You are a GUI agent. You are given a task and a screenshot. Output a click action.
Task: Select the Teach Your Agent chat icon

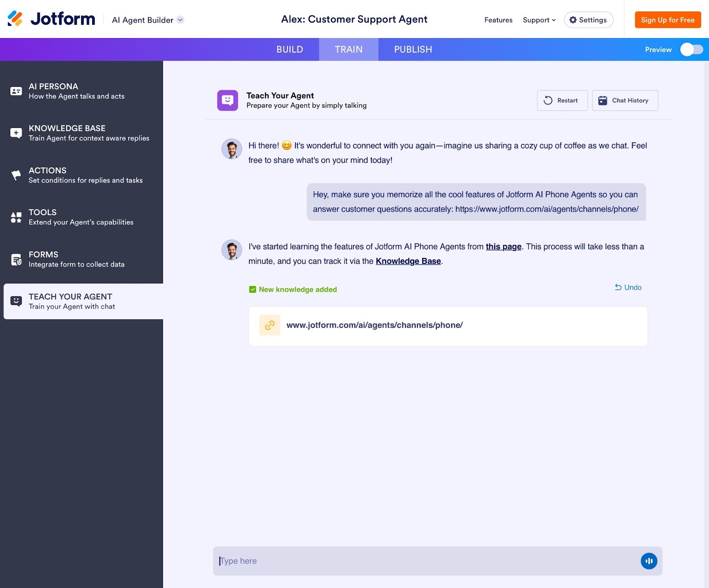pos(16,301)
